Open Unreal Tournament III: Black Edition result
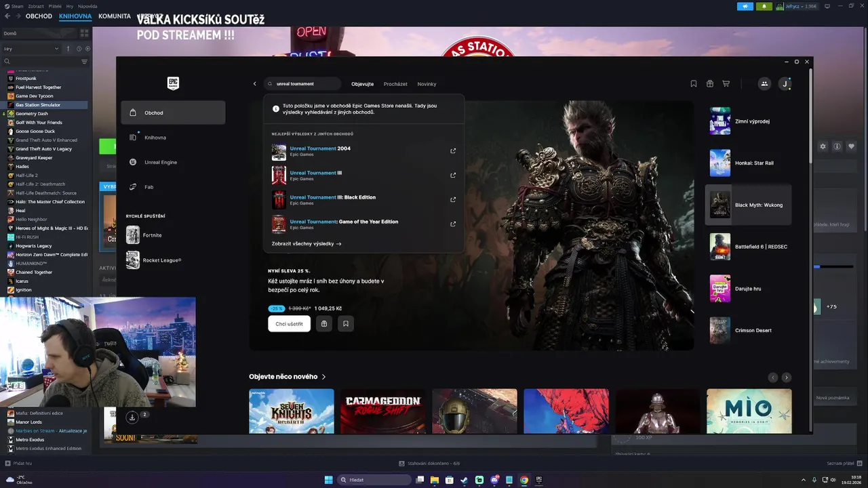This screenshot has width=868, height=488. coord(363,199)
